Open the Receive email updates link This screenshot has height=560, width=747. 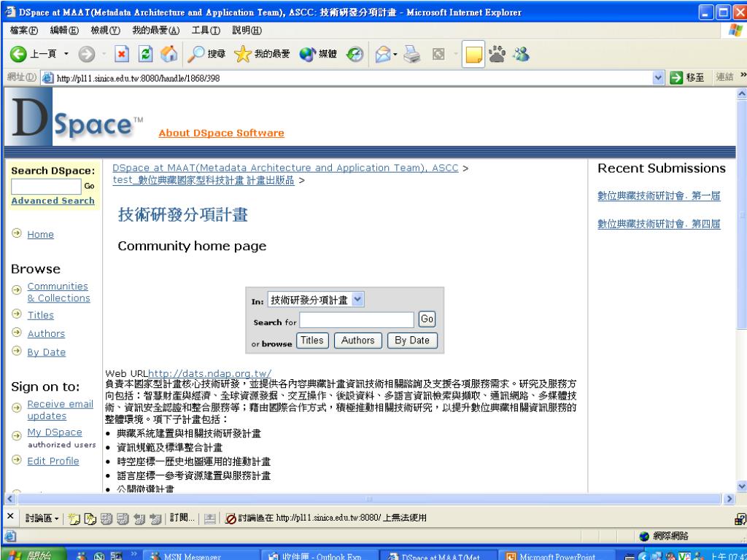click(x=60, y=410)
